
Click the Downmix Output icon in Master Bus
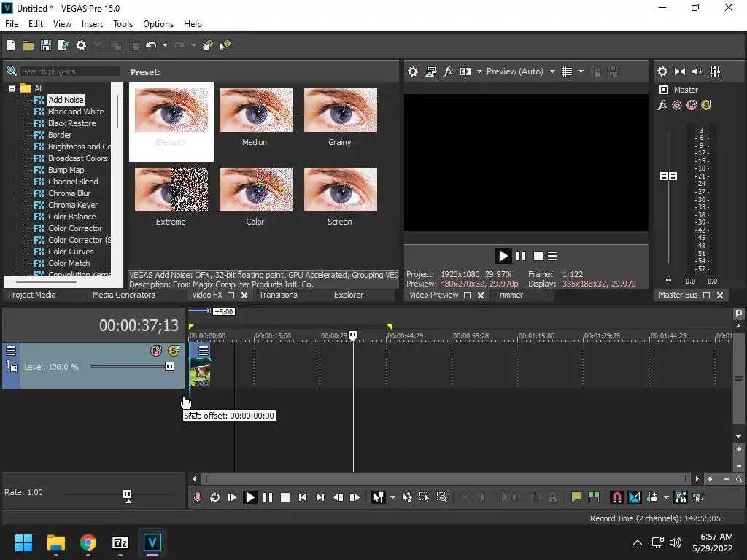click(680, 71)
